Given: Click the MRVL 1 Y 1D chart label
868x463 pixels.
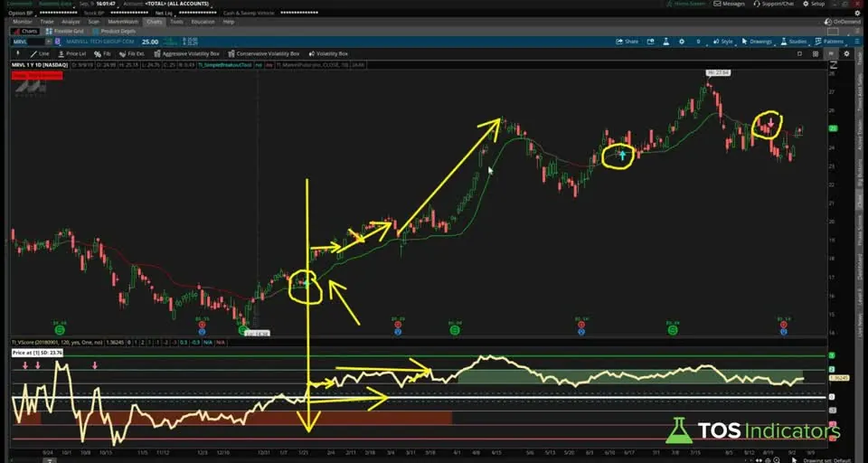Looking at the screenshot, I should [40, 65].
